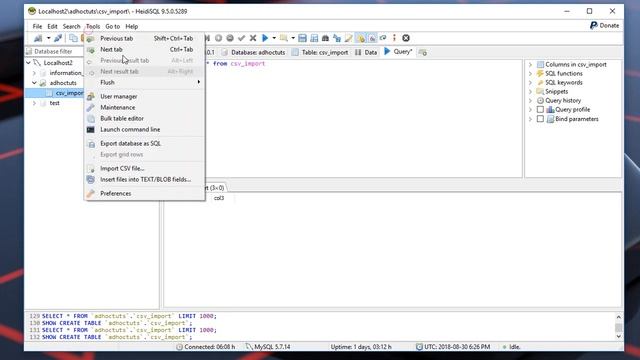Open find text with the binoculars icon
Screen dimensions: 640x360
[x=325, y=38]
